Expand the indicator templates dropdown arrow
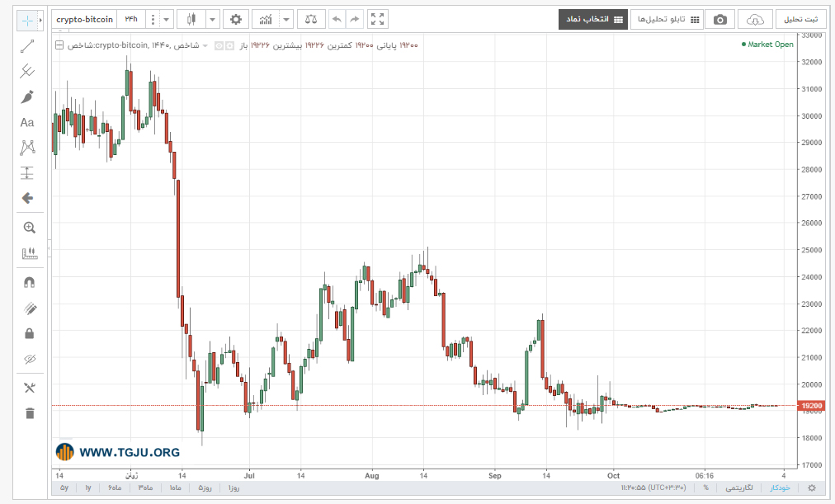Viewport: 835px width, 504px height. (286, 20)
